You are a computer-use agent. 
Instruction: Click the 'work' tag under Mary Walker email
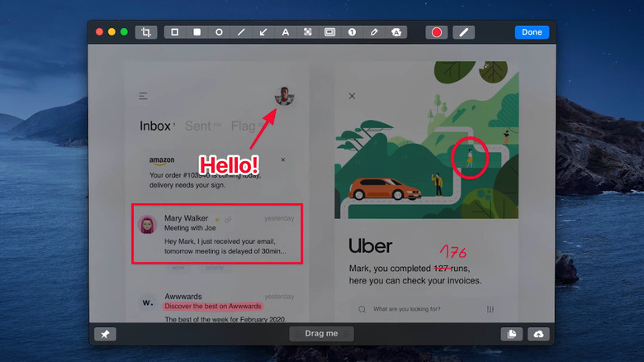coord(178,268)
